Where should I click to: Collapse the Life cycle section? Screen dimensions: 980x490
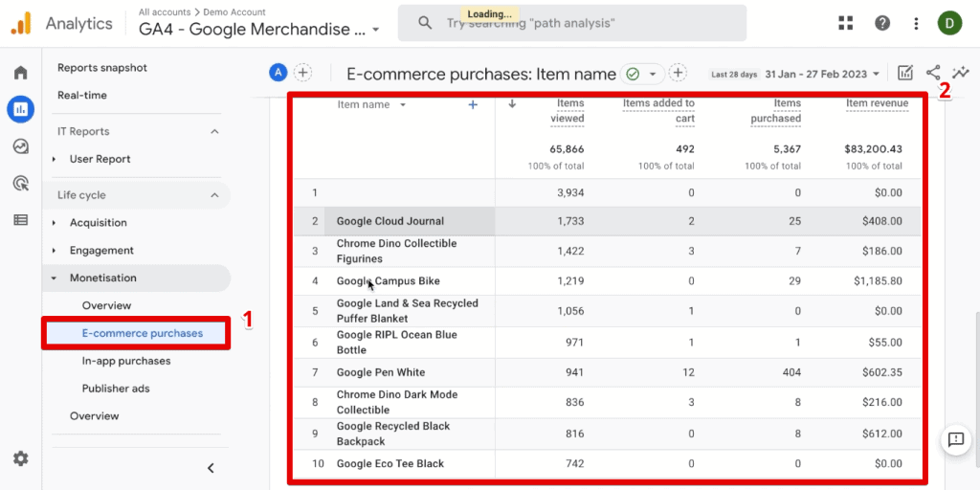coord(214,195)
